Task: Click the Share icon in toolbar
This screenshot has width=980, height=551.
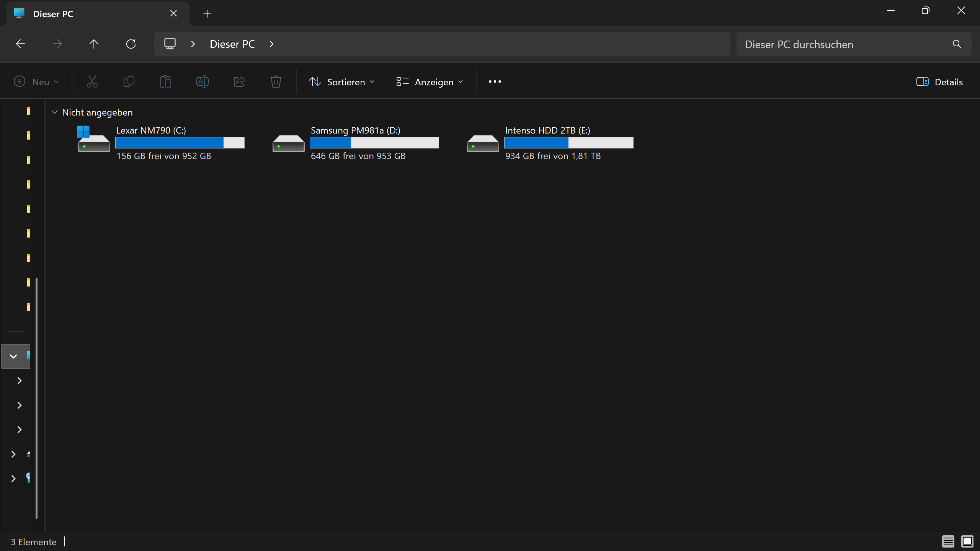Action: [x=239, y=82]
